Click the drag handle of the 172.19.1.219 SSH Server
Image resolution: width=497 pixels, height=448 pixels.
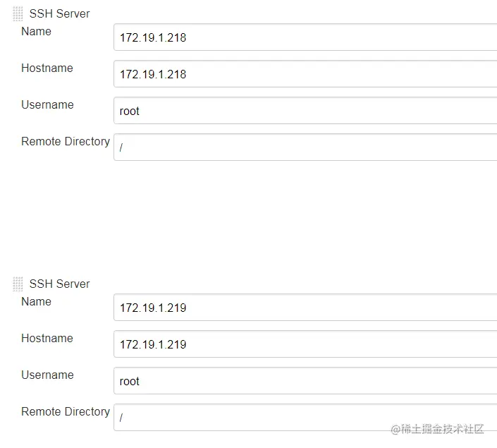(x=18, y=284)
